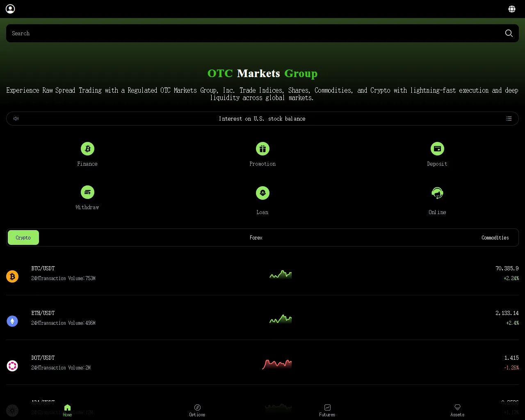
Task: Open the Withdraw icon
Action: pos(87,192)
